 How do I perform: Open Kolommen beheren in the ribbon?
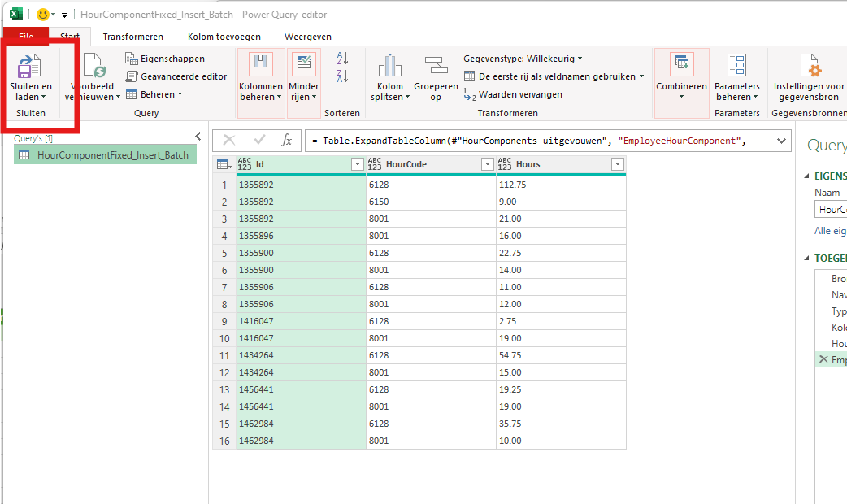click(261, 74)
